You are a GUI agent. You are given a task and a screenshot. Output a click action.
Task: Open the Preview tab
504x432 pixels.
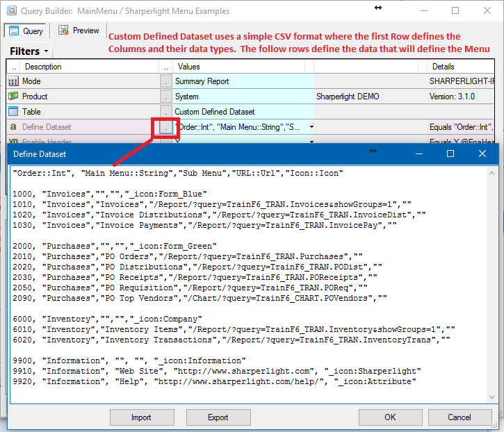[x=79, y=31]
